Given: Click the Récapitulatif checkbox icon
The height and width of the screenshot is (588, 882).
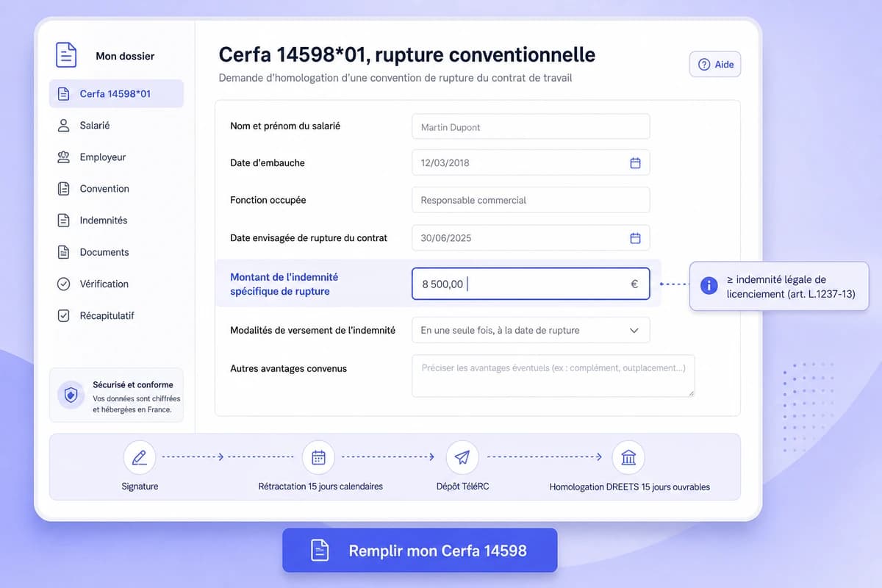Looking at the screenshot, I should [x=63, y=315].
